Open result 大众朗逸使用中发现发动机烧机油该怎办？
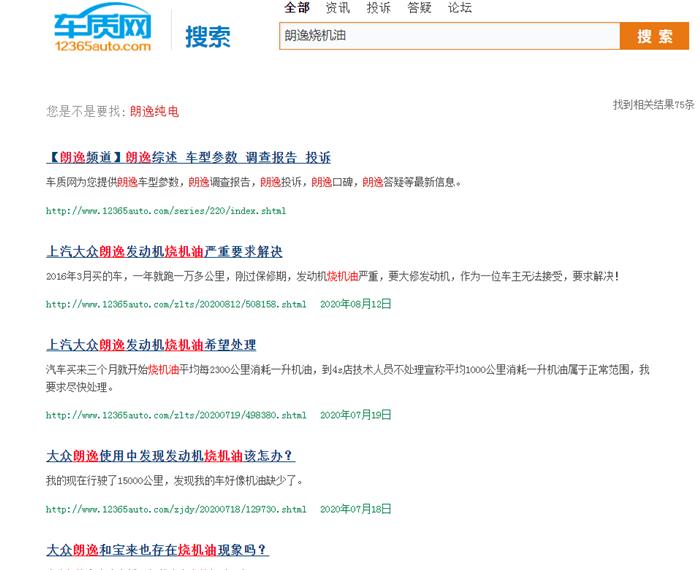700x570 pixels. [x=171, y=456]
